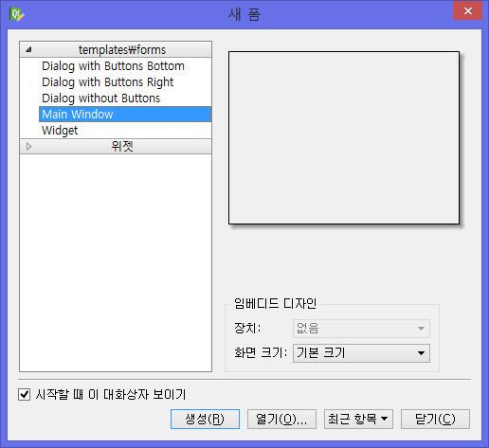489x448 pixels.
Task: Open the 화면 크기 screen size dropdown
Action: pyautogui.click(x=361, y=353)
